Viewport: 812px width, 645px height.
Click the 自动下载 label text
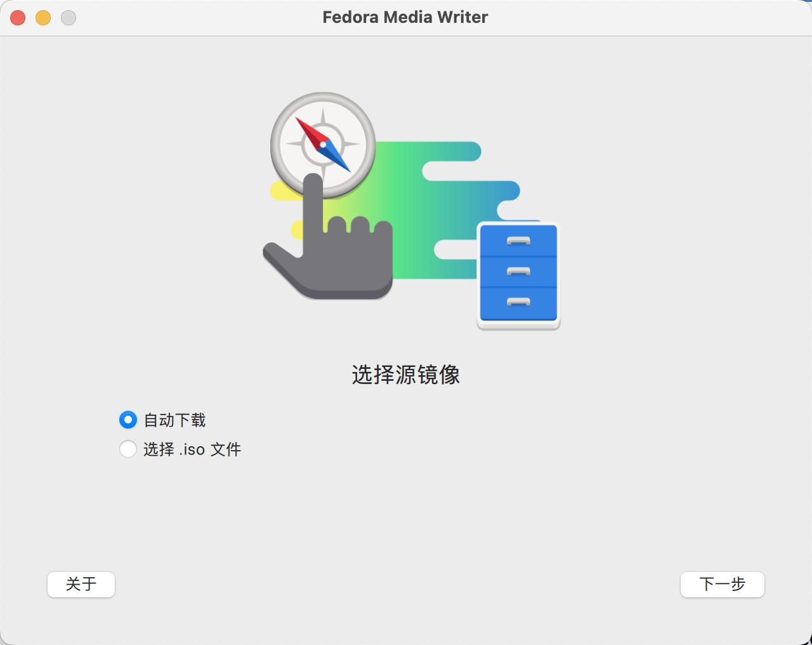pos(175,420)
